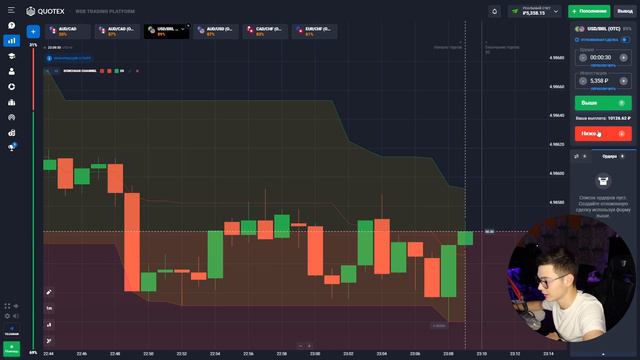The width and height of the screenshot is (640, 360).
Task: Switch to the EUR/CHF (OTC) tab
Action: click(x=314, y=31)
